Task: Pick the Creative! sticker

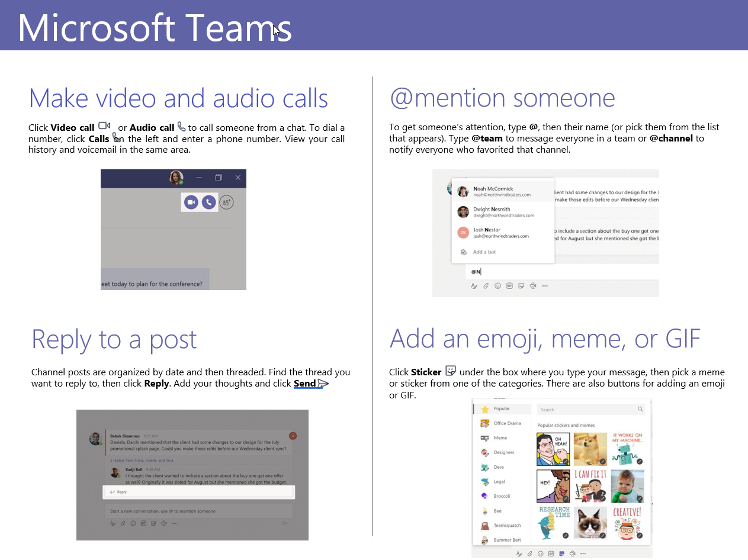Action: (628, 523)
